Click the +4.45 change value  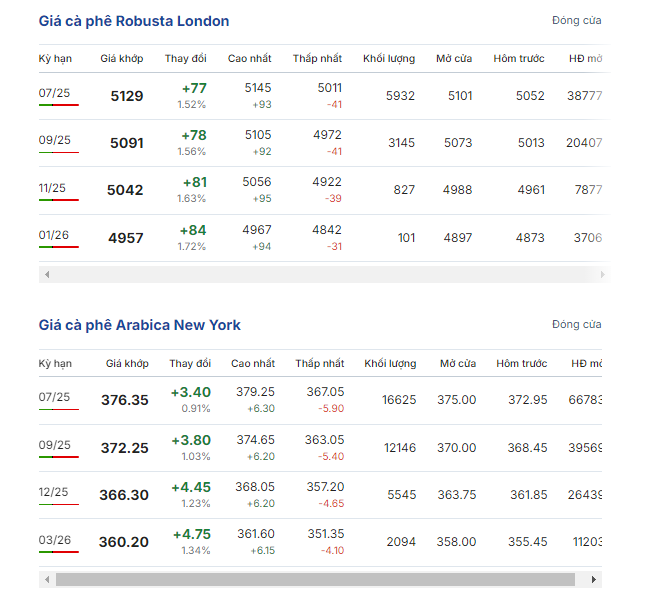191,487
